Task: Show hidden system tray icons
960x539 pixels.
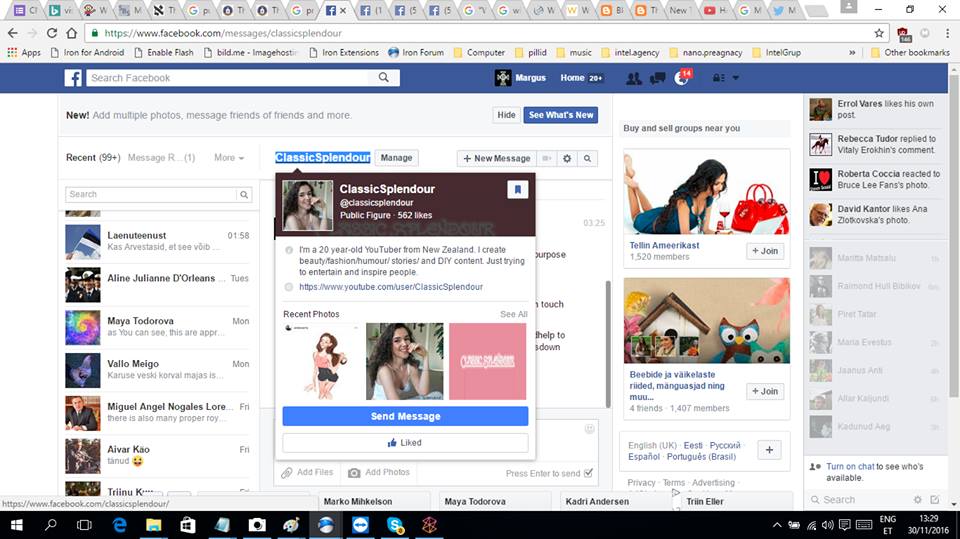Action: tap(777, 525)
